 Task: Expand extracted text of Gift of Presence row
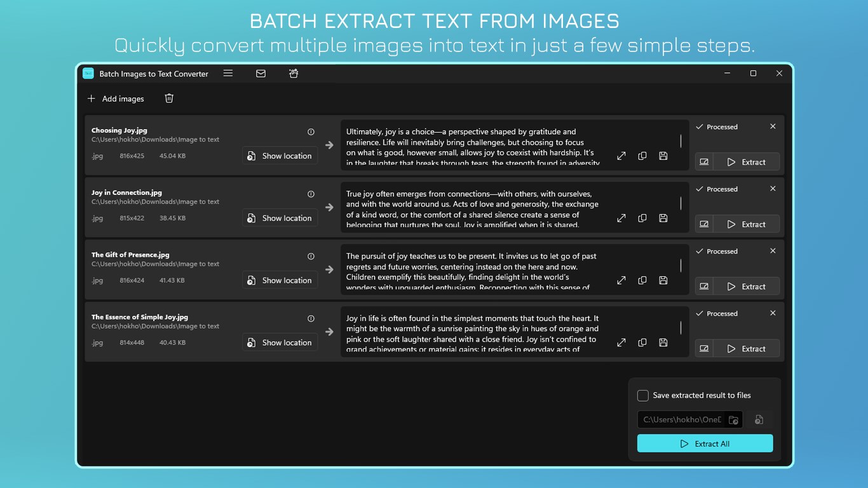621,280
